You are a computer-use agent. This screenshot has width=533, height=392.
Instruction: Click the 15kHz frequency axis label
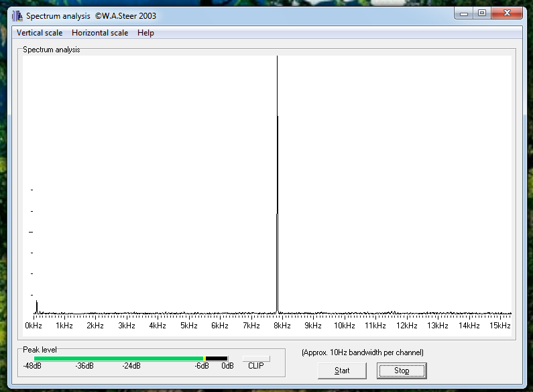(499, 326)
